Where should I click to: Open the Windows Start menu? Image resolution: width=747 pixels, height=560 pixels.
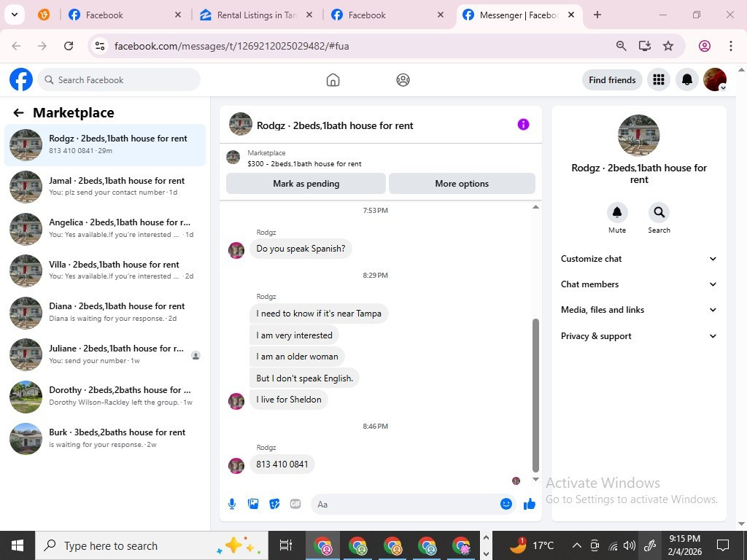tap(18, 545)
